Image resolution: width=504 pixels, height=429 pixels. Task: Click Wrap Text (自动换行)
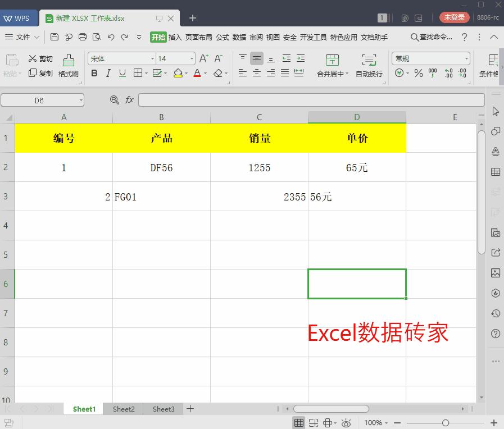click(x=369, y=66)
